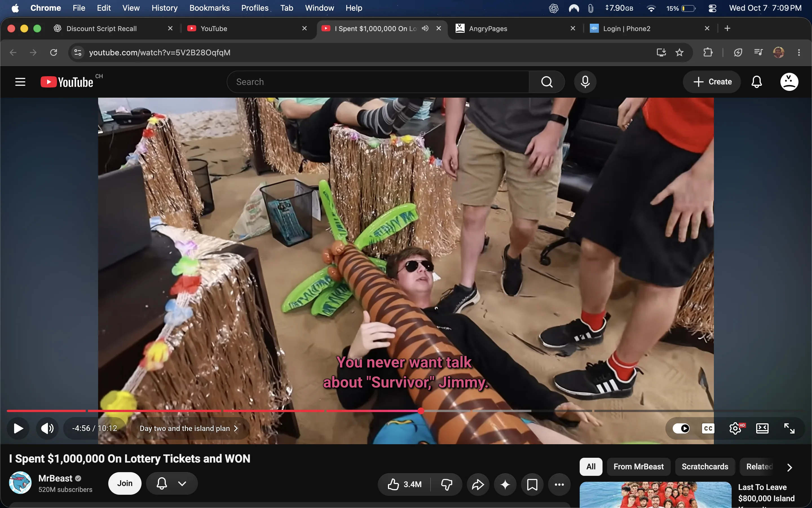Click the YouTube logo to go home

pyautogui.click(x=67, y=82)
